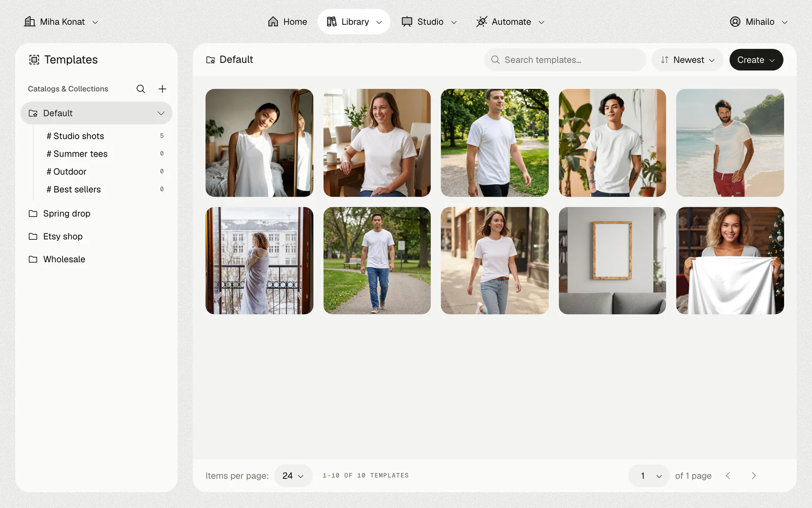Viewport: 812px width, 508px height.
Task: Click the Create button
Action: point(756,60)
